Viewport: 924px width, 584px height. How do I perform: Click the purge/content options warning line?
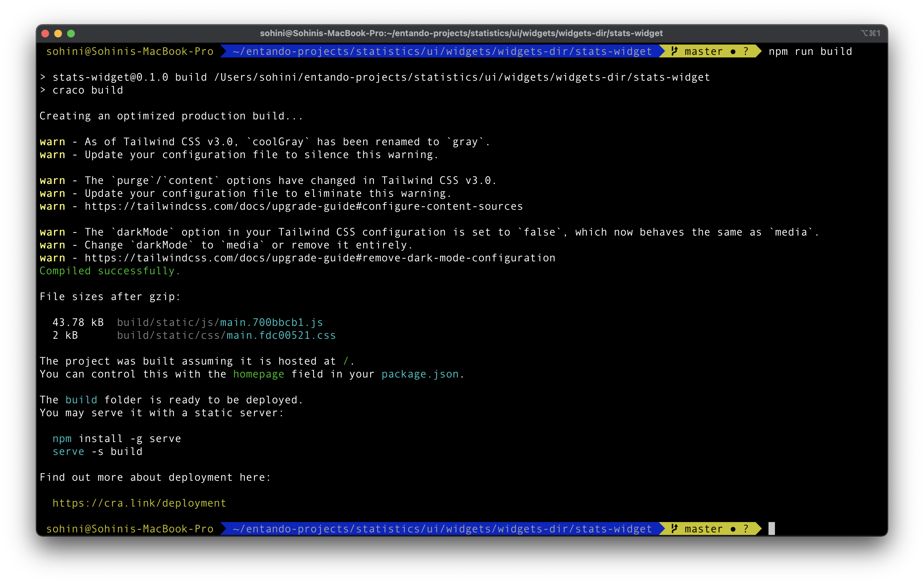point(268,181)
